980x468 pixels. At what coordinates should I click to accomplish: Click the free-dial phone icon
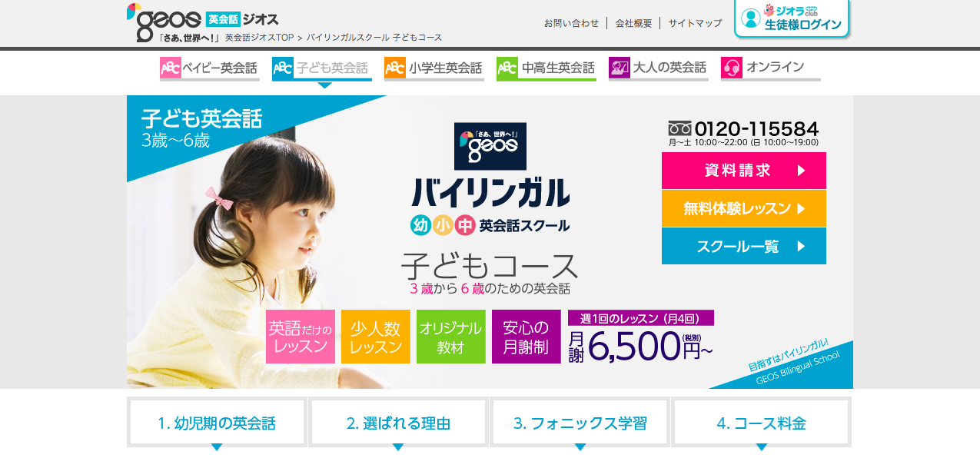tap(679, 128)
